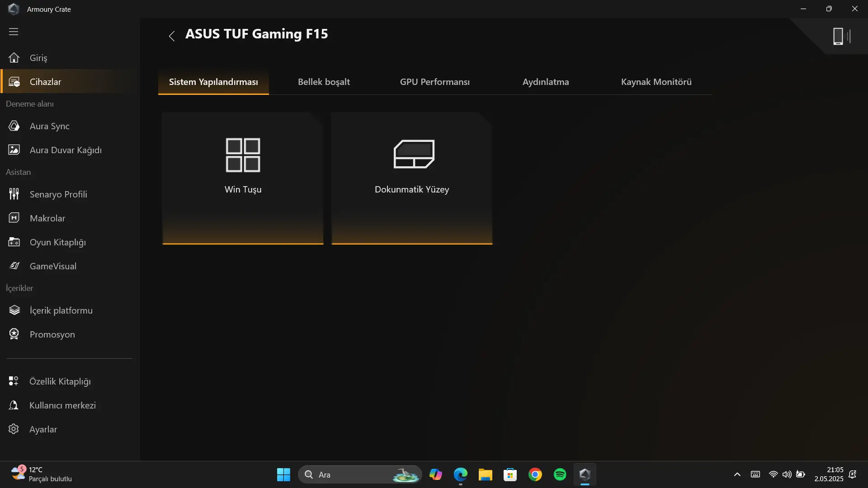Open the Ayarlar gear icon
Screen dimensions: 868x488
(x=14, y=429)
